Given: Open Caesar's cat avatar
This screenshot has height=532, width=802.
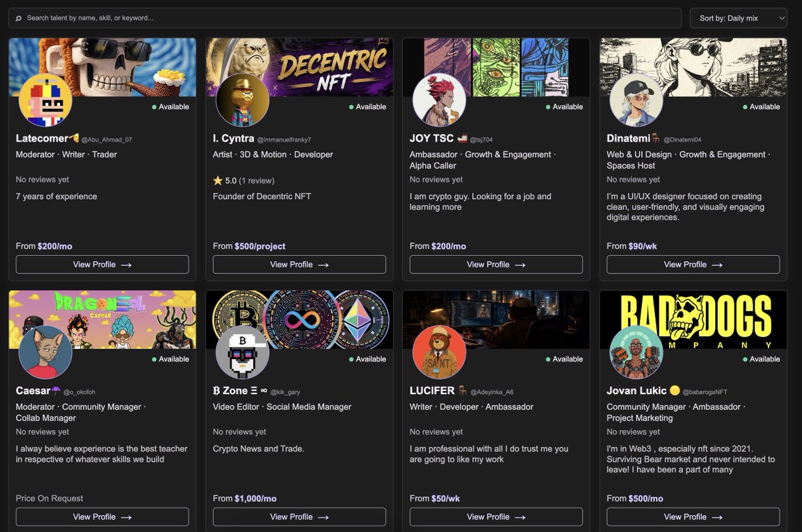Looking at the screenshot, I should (45, 352).
